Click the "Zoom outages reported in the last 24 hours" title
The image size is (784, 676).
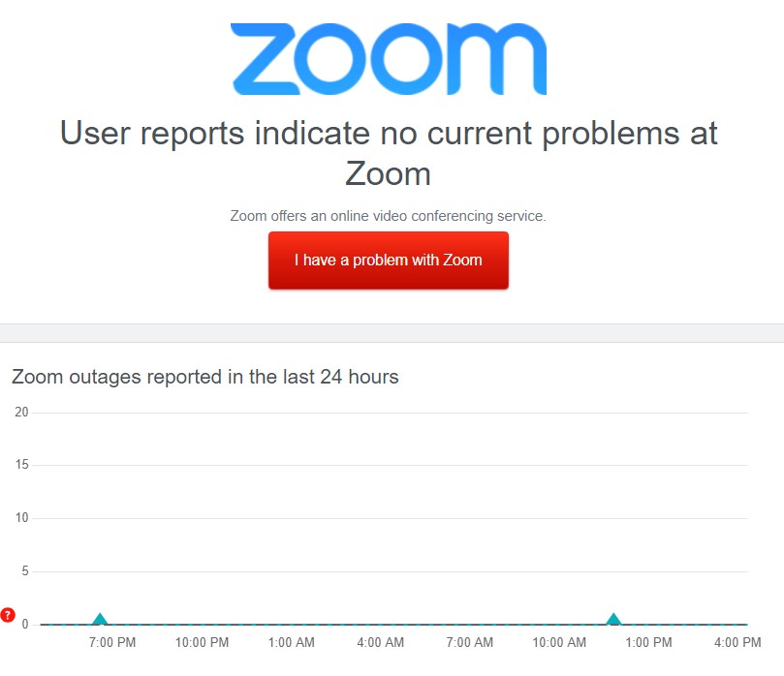(x=204, y=377)
